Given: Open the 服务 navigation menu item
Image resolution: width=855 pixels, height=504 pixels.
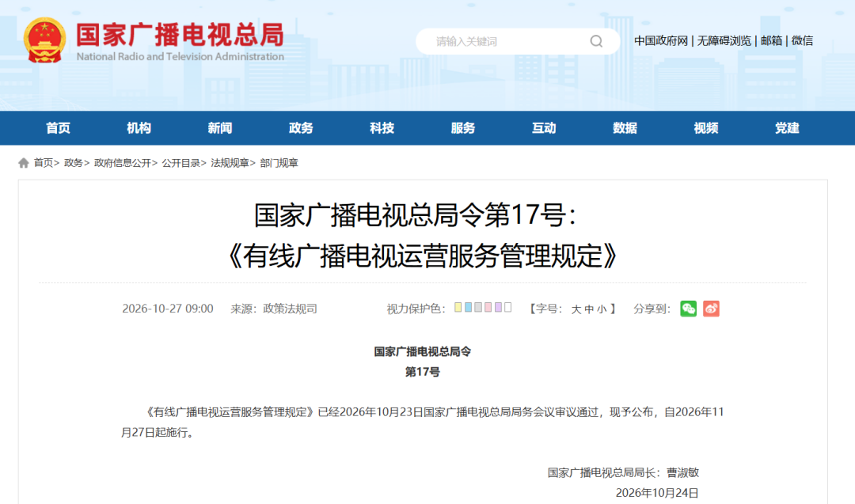Looking at the screenshot, I should 463,128.
